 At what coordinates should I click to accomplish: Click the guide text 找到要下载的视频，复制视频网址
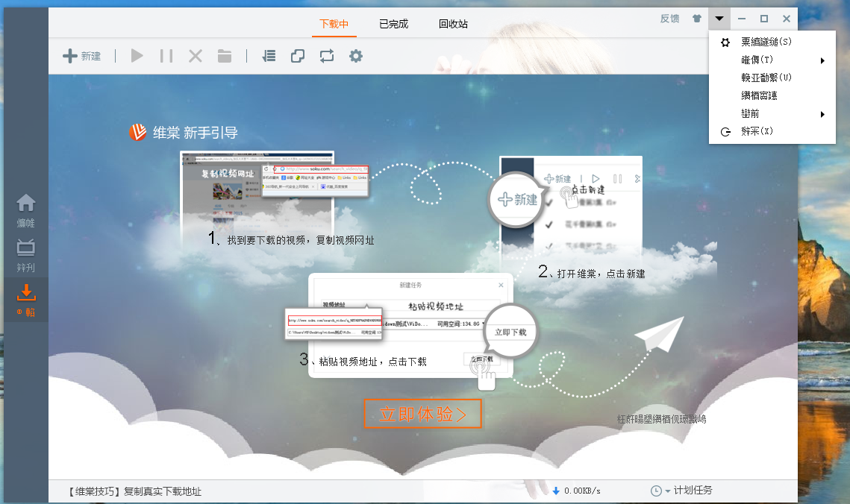(x=301, y=240)
